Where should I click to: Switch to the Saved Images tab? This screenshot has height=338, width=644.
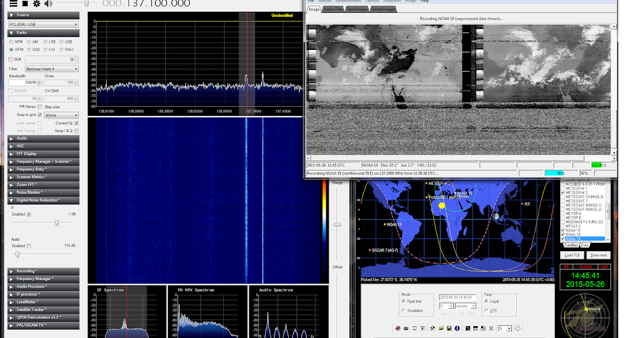pos(383,9)
